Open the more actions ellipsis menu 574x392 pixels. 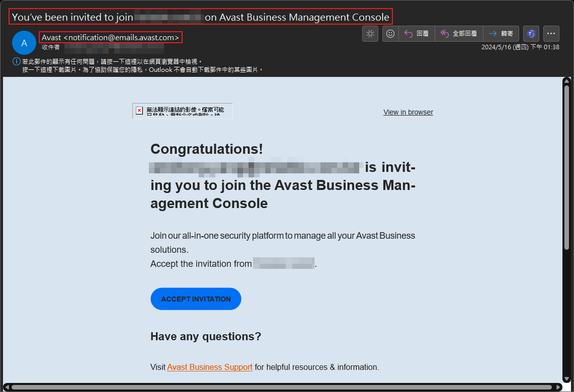551,34
